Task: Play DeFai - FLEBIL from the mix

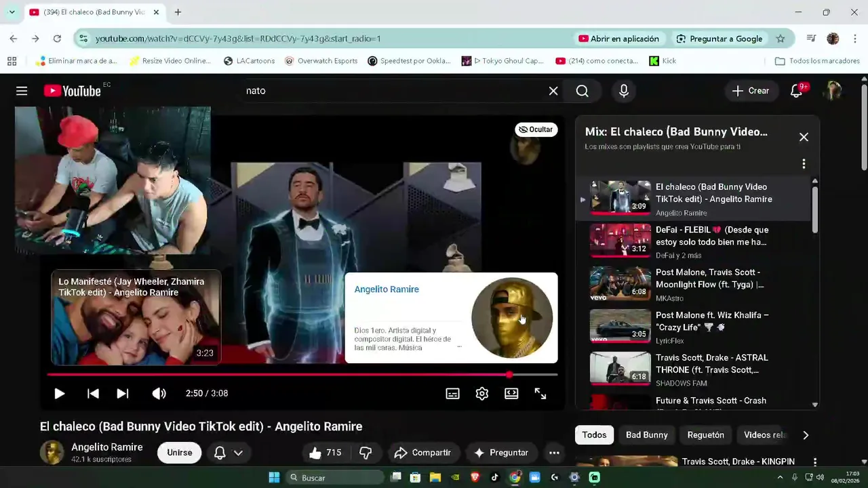Action: (x=694, y=242)
